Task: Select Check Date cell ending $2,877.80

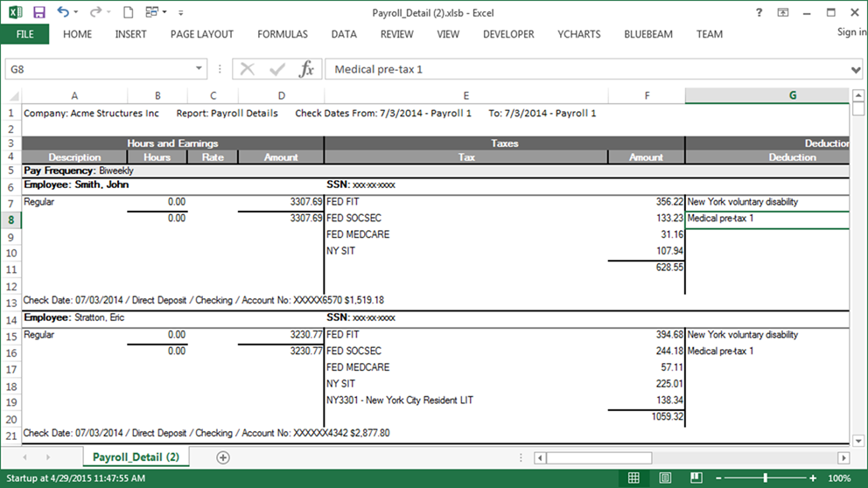Action: (206, 433)
